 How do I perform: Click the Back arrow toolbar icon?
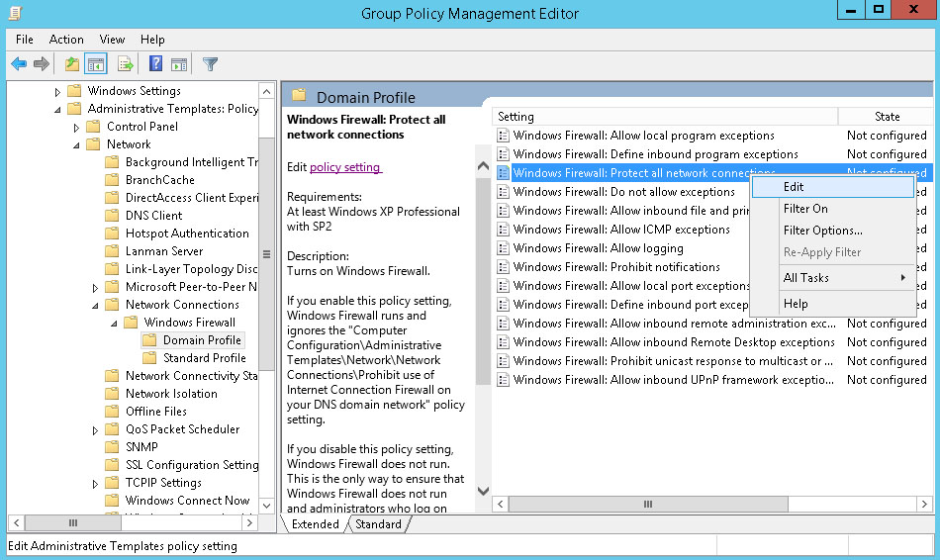coord(19,64)
